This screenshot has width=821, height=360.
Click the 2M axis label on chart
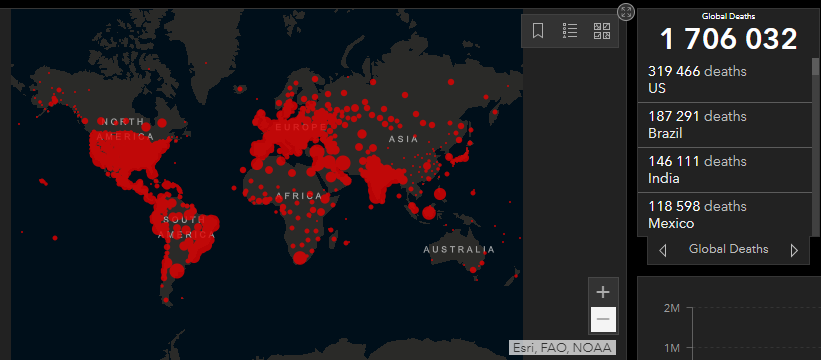671,308
